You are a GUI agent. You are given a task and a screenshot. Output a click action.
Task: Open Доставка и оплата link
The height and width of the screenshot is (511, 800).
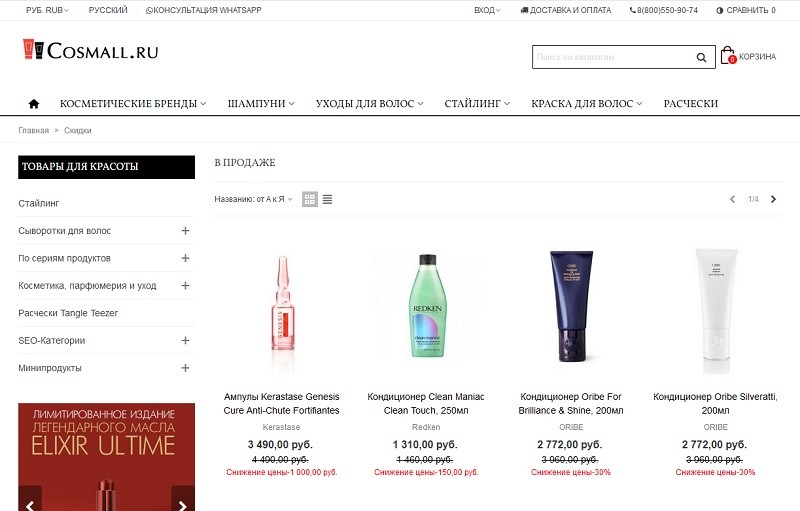[565, 10]
